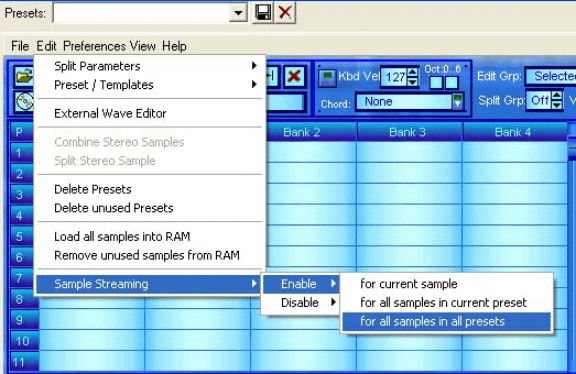Decrease Kbd Vel with down arrow

tap(413, 82)
